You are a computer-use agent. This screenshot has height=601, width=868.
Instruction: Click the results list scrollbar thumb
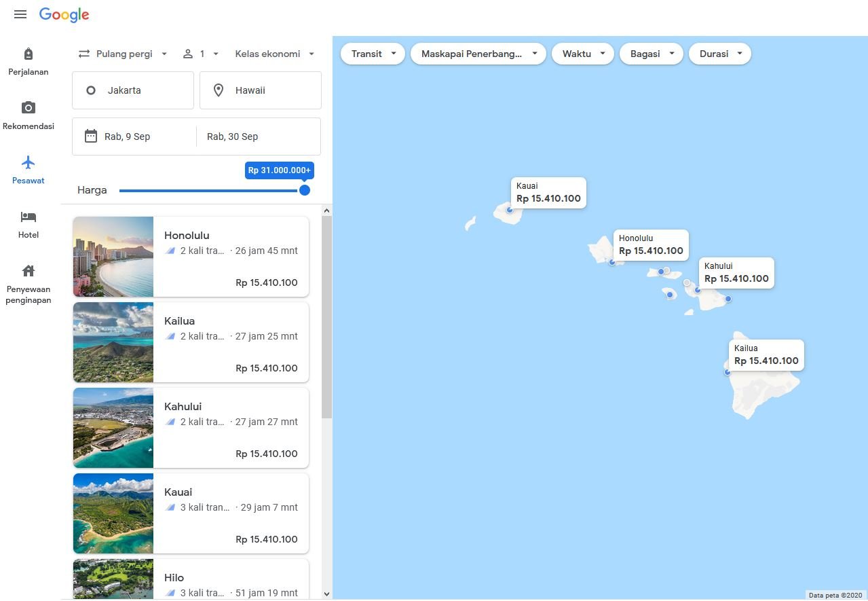click(x=326, y=318)
